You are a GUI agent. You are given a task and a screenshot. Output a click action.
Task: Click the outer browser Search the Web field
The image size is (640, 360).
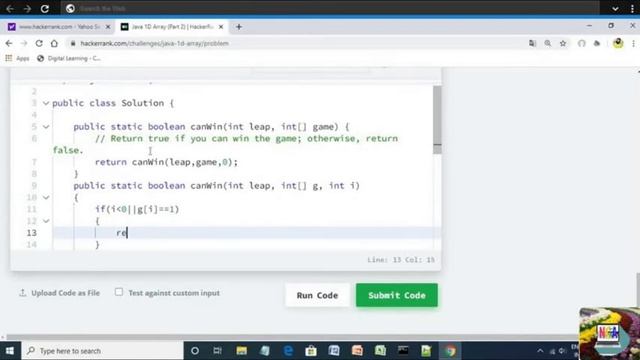(331, 8)
